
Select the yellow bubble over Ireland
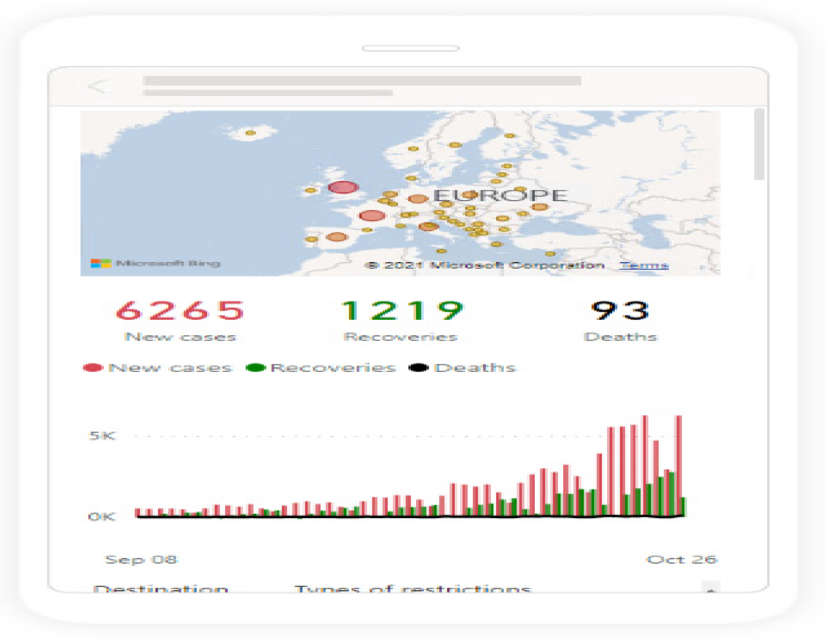[311, 190]
